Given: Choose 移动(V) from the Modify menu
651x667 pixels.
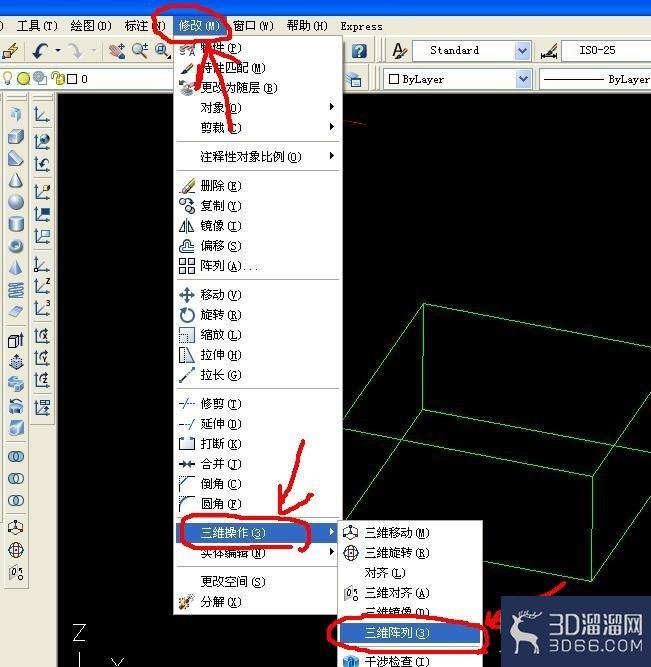Looking at the screenshot, I should click(x=259, y=295).
